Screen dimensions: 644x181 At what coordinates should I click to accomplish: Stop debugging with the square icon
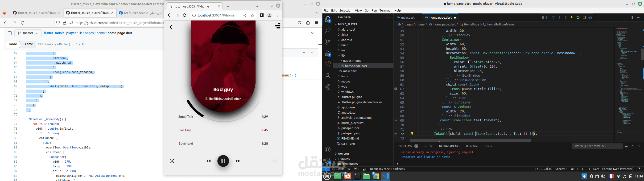[584, 17]
